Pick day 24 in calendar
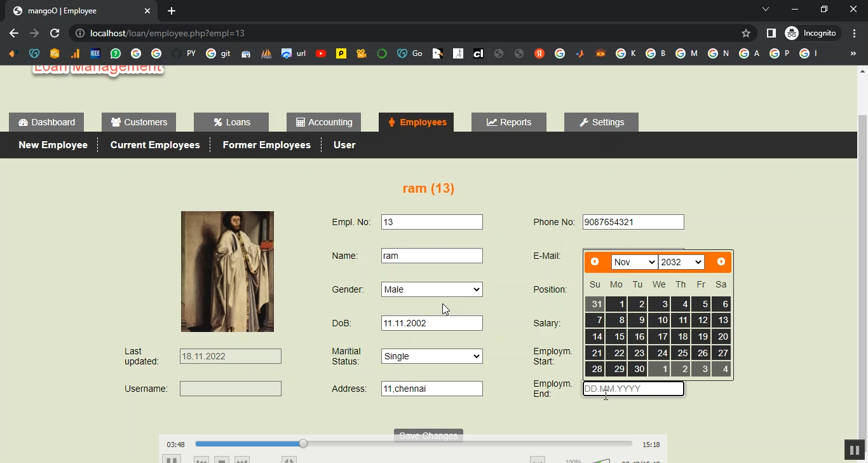Image resolution: width=868 pixels, height=463 pixels. point(658,353)
